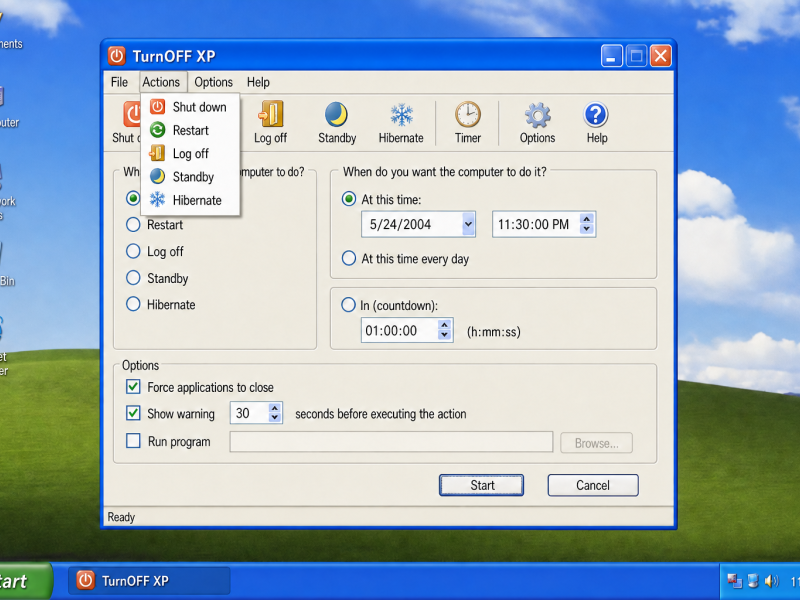Decrease the countdown 01:00:00 spinner
Image resolution: width=800 pixels, height=600 pixels.
(445, 335)
